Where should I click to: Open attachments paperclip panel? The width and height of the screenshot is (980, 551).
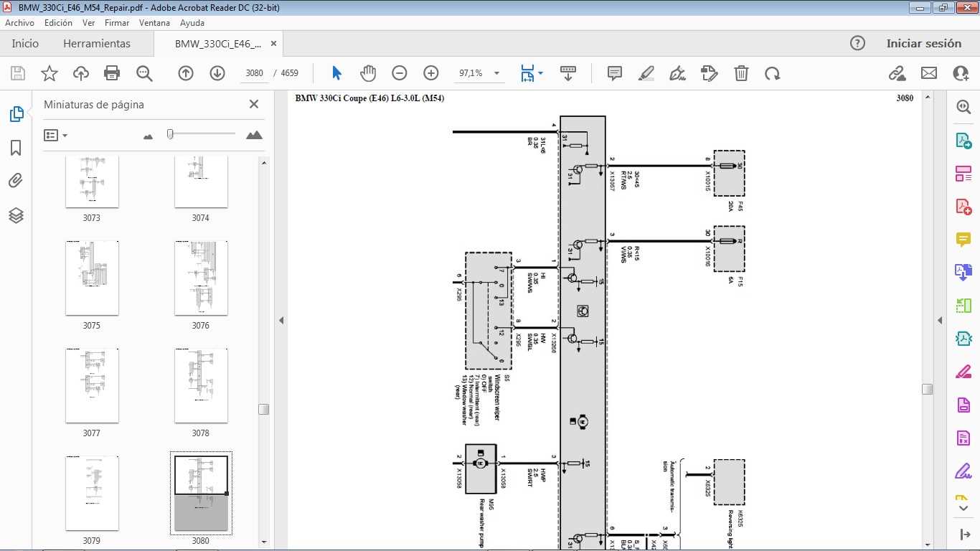16,181
